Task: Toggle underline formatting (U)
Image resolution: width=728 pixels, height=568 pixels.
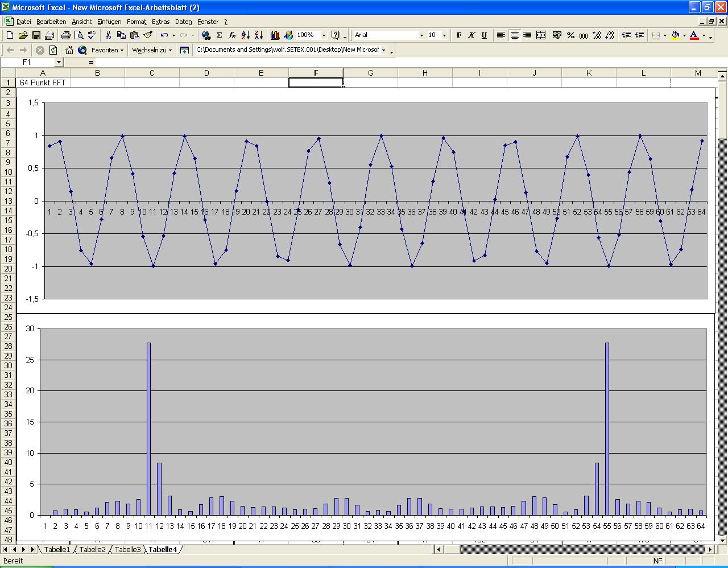Action: 484,35
